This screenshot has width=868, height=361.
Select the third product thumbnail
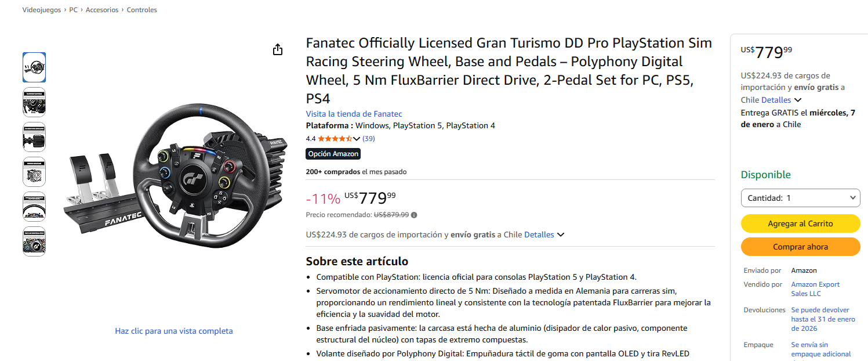(34, 137)
